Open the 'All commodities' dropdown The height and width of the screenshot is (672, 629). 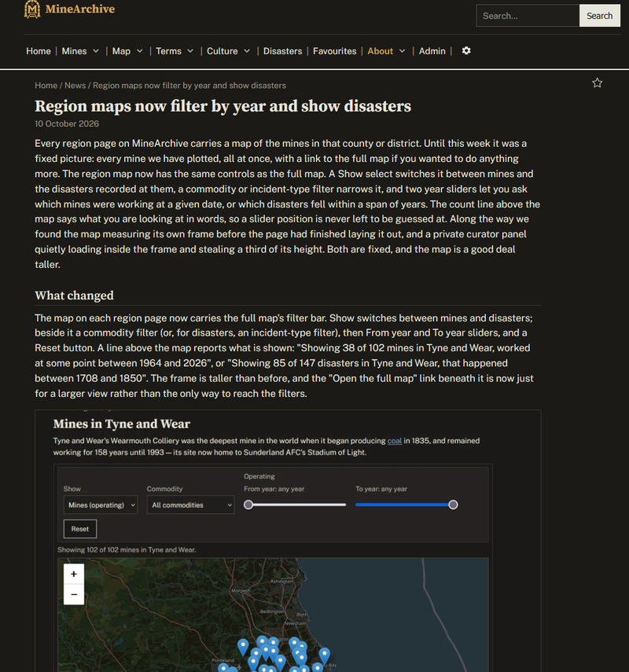click(x=190, y=505)
